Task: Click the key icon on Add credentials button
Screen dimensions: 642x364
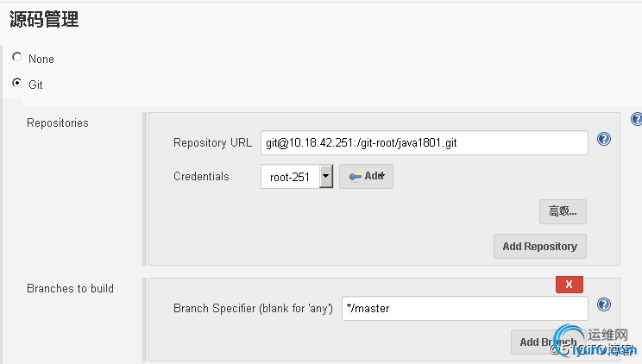Action: (355, 176)
